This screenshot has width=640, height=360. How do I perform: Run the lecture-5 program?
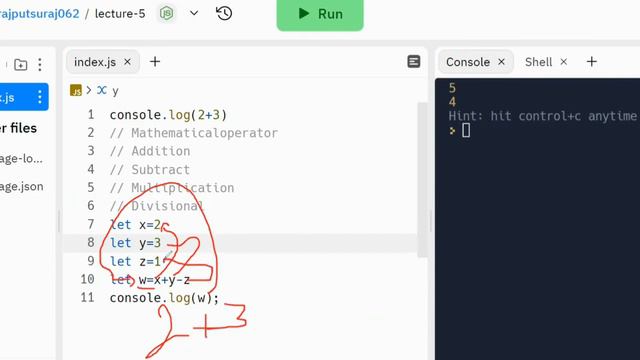(x=320, y=14)
